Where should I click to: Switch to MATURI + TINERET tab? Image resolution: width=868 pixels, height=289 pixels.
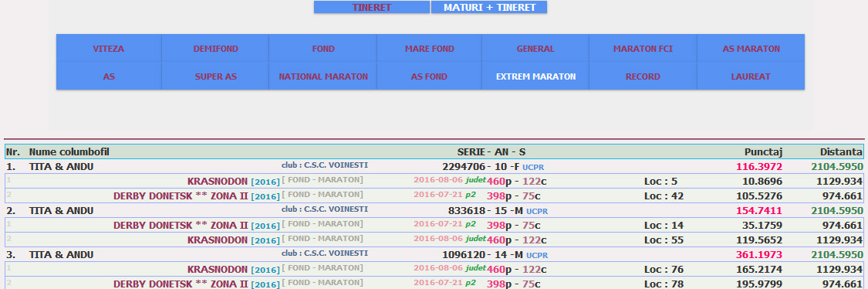pos(489,7)
